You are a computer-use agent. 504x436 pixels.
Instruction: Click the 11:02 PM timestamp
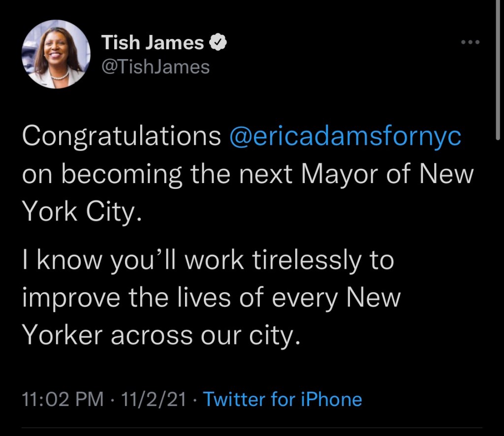point(63,400)
